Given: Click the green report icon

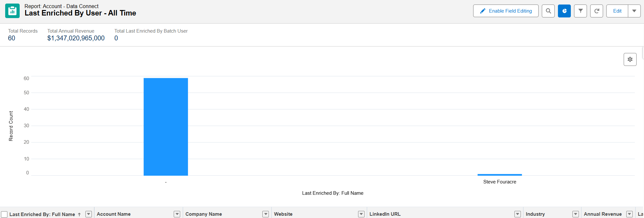Looking at the screenshot, I should [x=12, y=11].
